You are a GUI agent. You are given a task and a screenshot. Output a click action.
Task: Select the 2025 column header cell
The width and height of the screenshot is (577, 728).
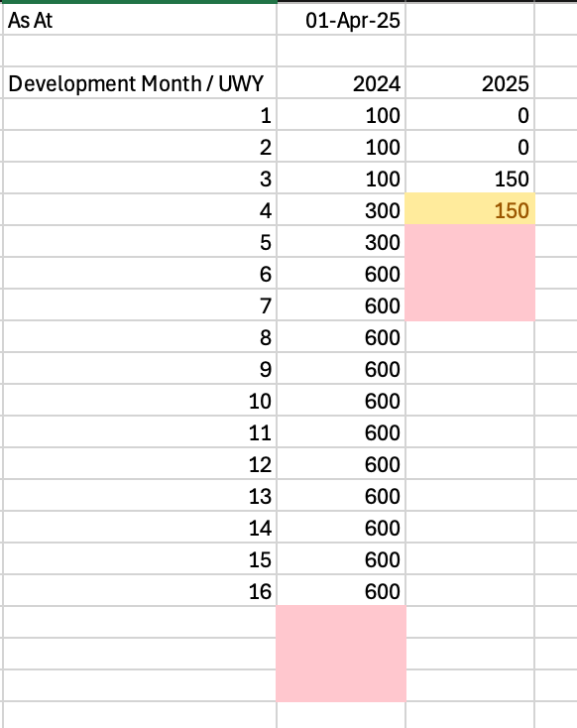(470, 83)
